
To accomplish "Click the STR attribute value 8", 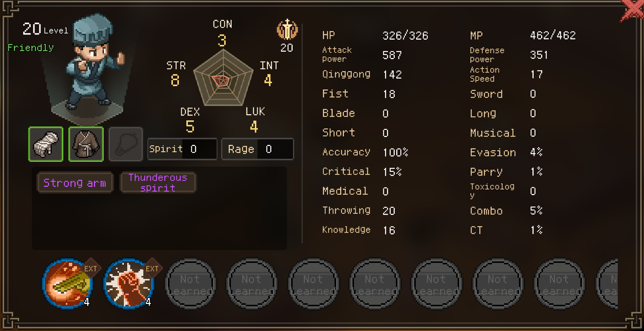I will point(175,80).
